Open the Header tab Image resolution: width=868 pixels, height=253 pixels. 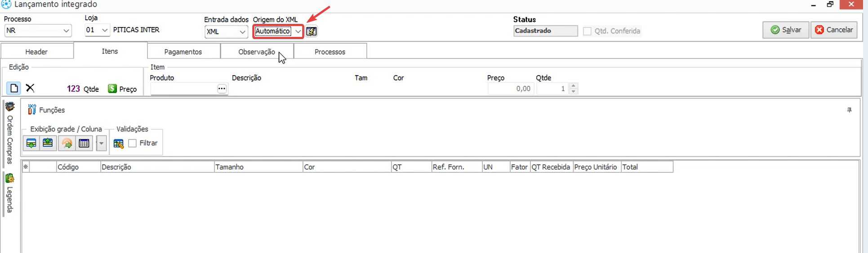click(x=36, y=52)
